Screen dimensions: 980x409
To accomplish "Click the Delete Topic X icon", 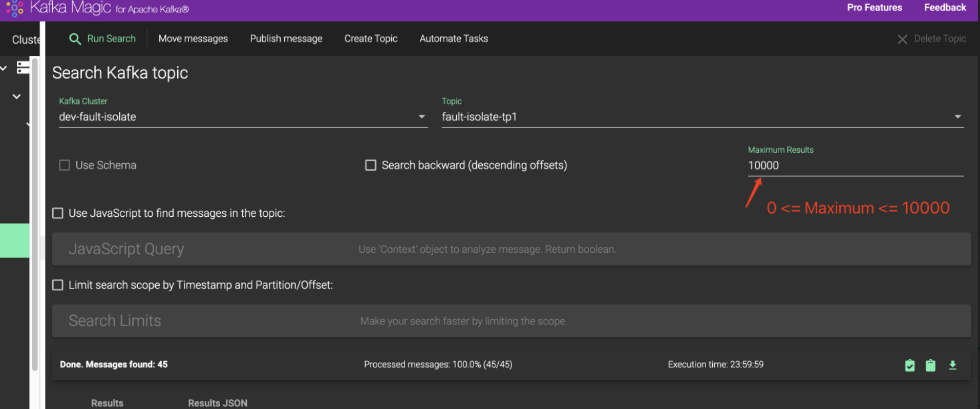I will (x=902, y=39).
